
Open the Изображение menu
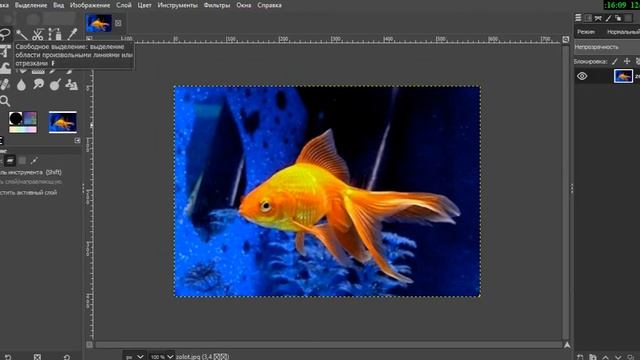[x=90, y=5]
